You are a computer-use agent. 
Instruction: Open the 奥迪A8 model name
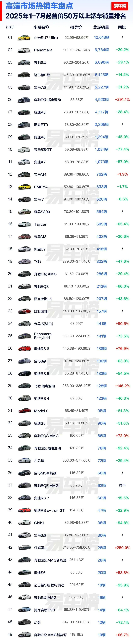[x=40, y=112]
